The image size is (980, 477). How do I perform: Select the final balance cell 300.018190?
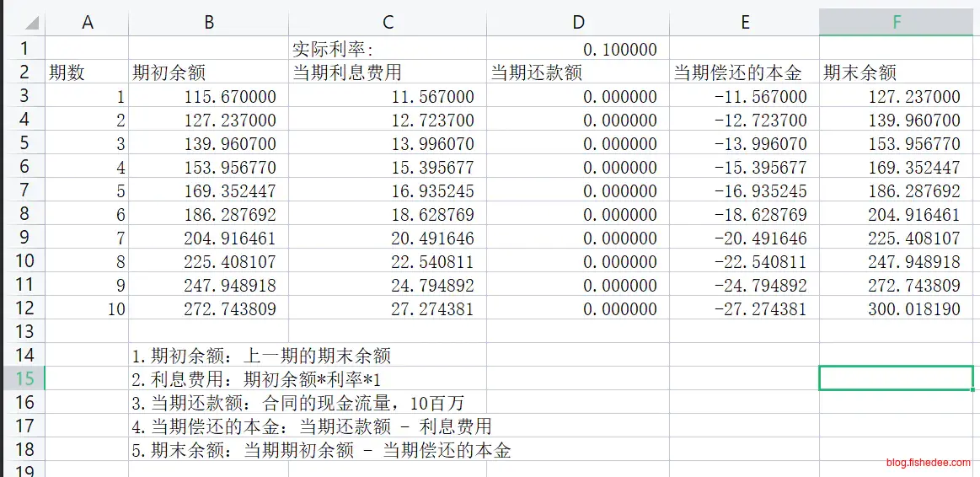point(913,309)
